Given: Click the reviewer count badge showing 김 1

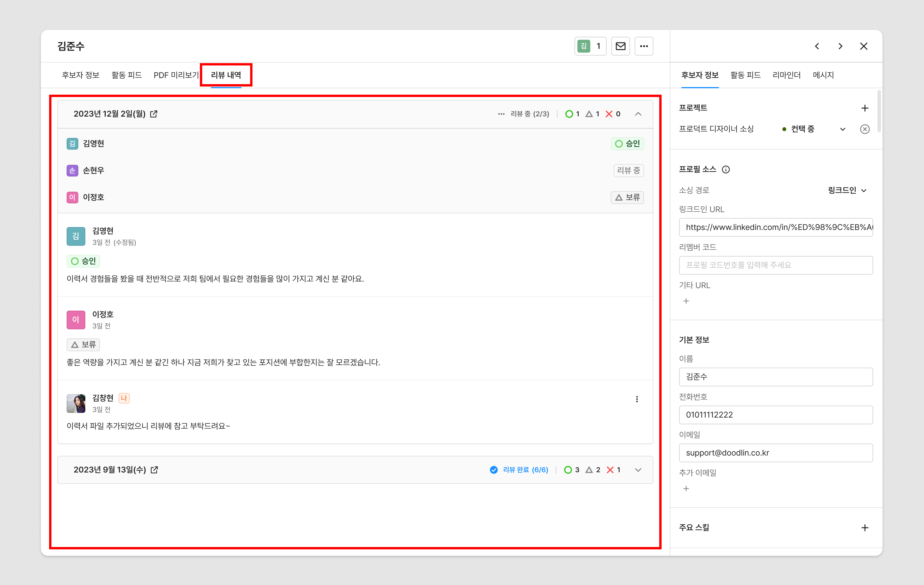Looking at the screenshot, I should click(x=590, y=46).
